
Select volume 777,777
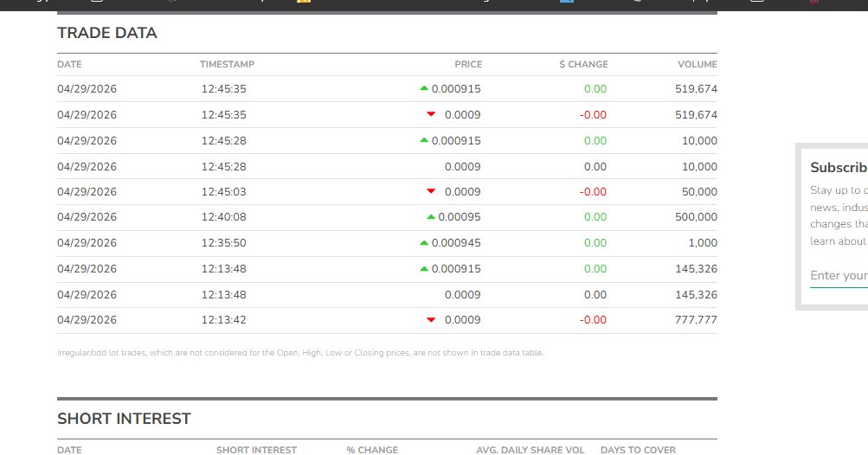click(x=696, y=320)
